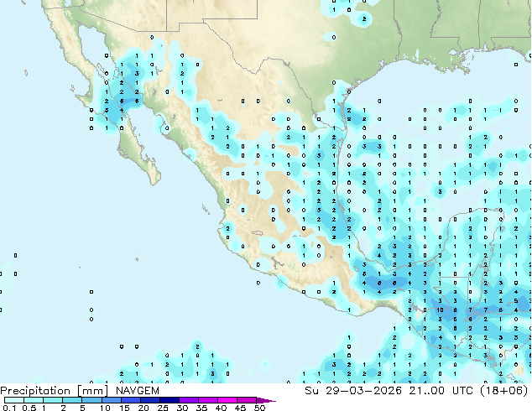532x411 pixels.
Task: Click the legend label 0.5
Action: click(x=29, y=408)
